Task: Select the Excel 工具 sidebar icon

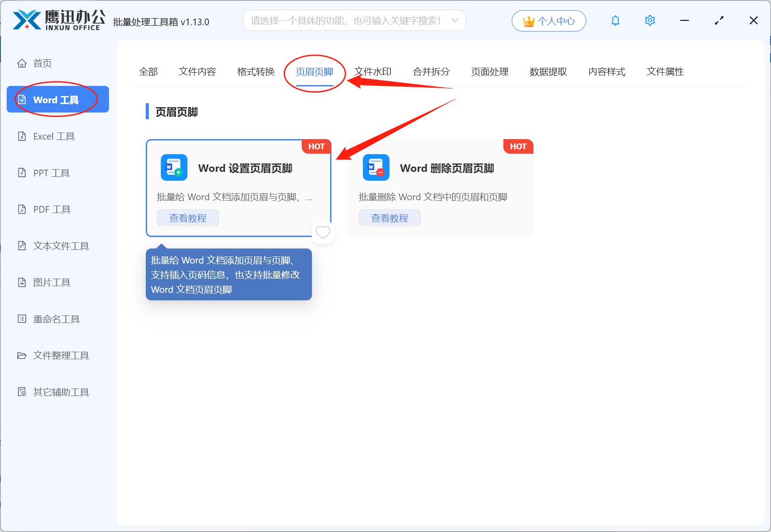Action: click(54, 136)
